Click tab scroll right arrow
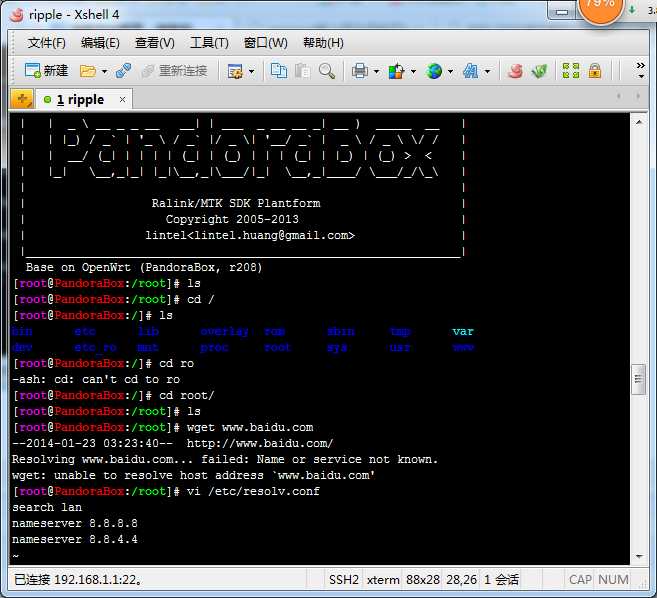 click(x=638, y=96)
